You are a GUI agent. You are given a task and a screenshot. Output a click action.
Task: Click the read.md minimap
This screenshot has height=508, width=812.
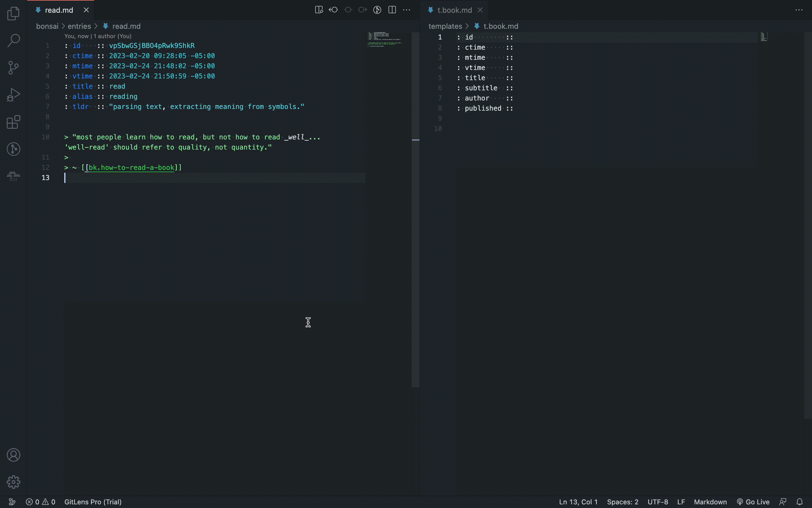385,40
